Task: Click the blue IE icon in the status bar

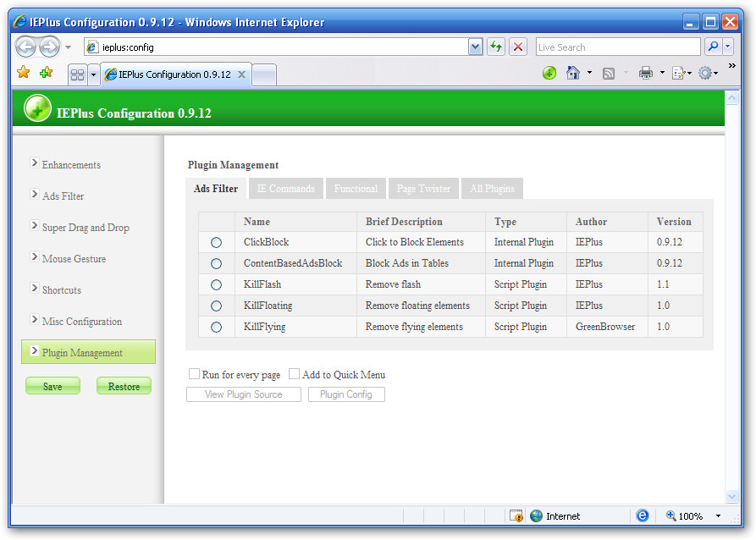Action: coord(643,516)
